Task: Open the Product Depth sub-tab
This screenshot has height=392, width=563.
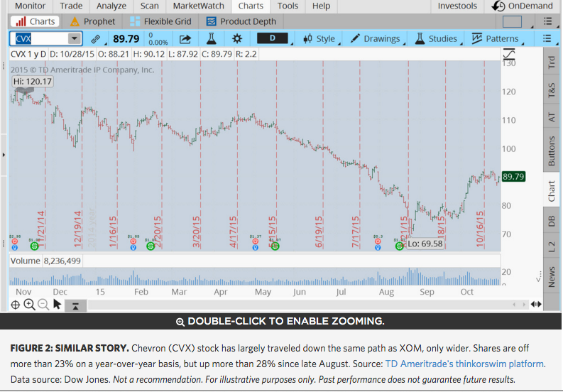Action: (x=241, y=21)
